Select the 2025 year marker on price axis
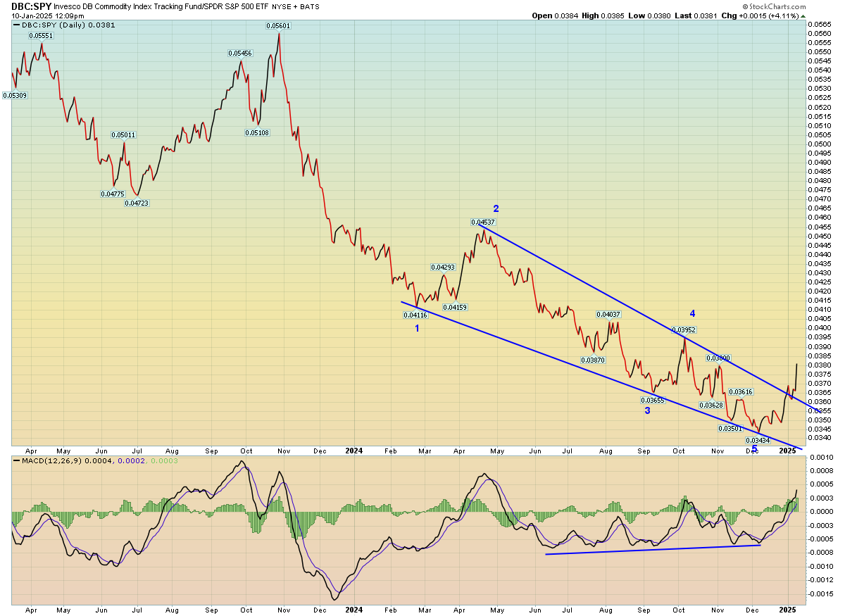The image size is (845, 616). [x=787, y=450]
